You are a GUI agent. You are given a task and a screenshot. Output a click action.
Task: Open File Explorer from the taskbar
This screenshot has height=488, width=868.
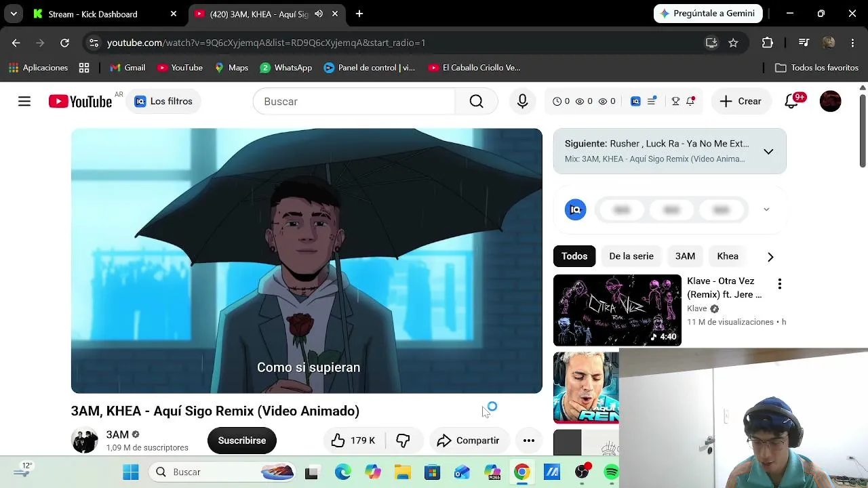403,472
